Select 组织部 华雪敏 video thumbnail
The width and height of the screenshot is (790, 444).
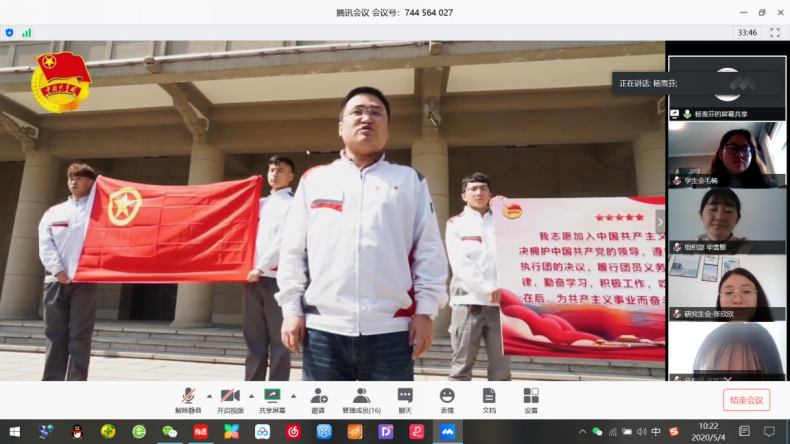(727, 221)
